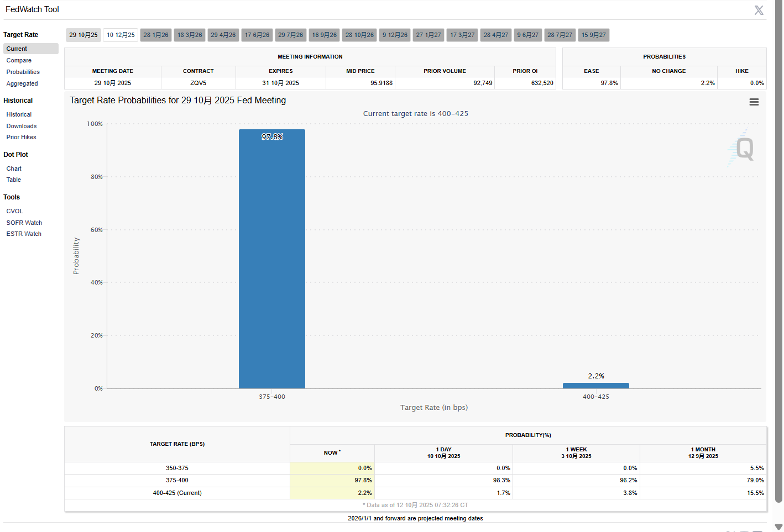
Task: Switch to the 28 1月26 meeting tab
Action: 156,35
